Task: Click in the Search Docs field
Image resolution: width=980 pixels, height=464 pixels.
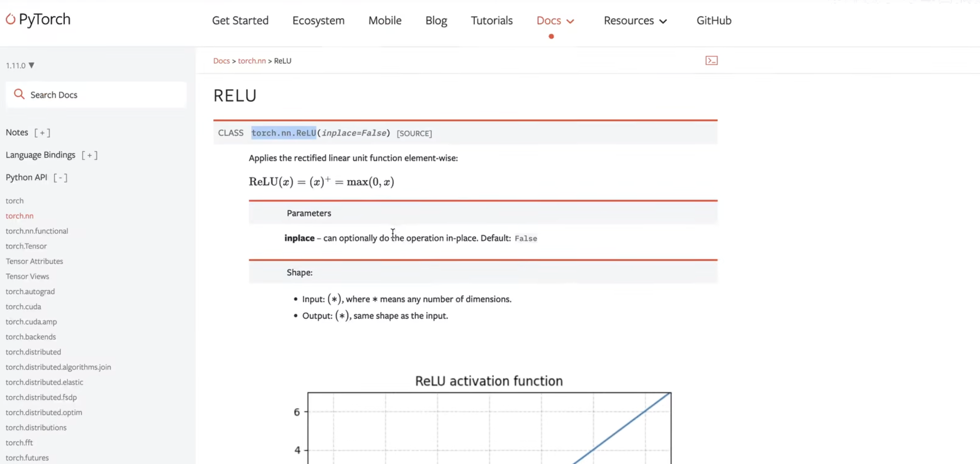Action: point(96,94)
